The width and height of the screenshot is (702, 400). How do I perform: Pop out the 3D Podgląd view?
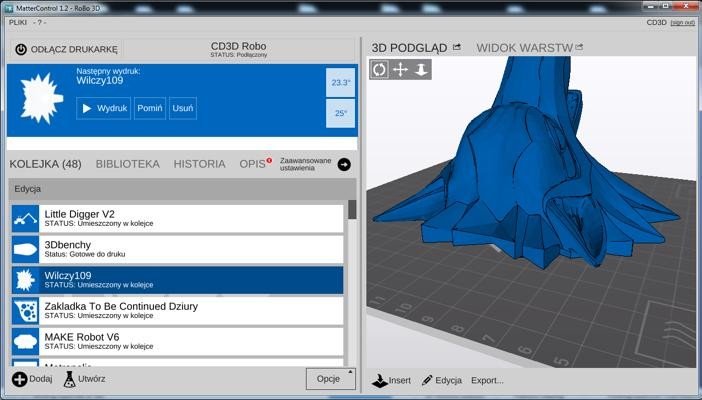tap(457, 47)
